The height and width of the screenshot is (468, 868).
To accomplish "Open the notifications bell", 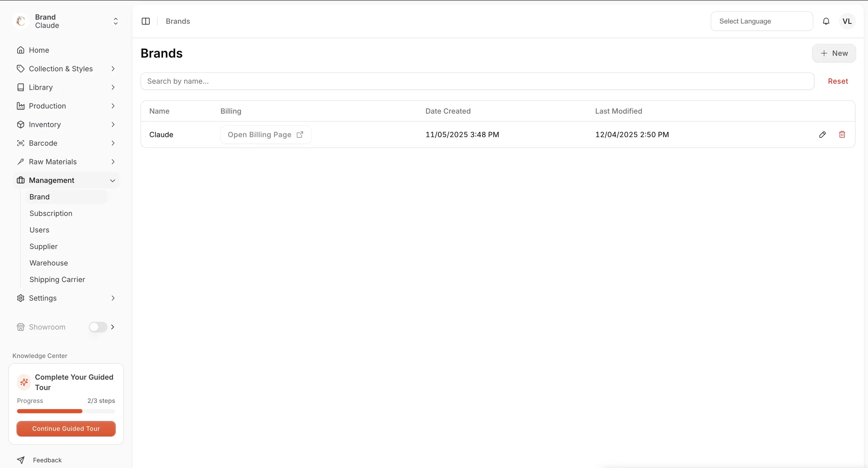I will (x=826, y=21).
